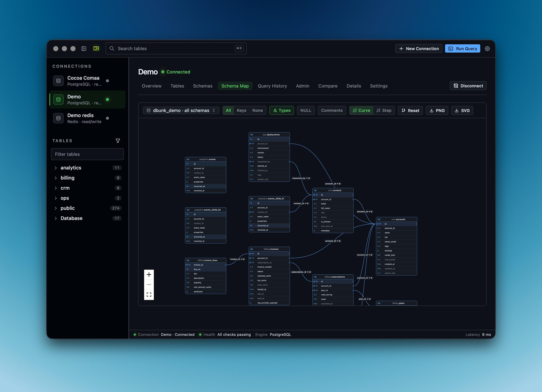Click Demo redis database icon
The image size is (542, 392).
click(58, 118)
